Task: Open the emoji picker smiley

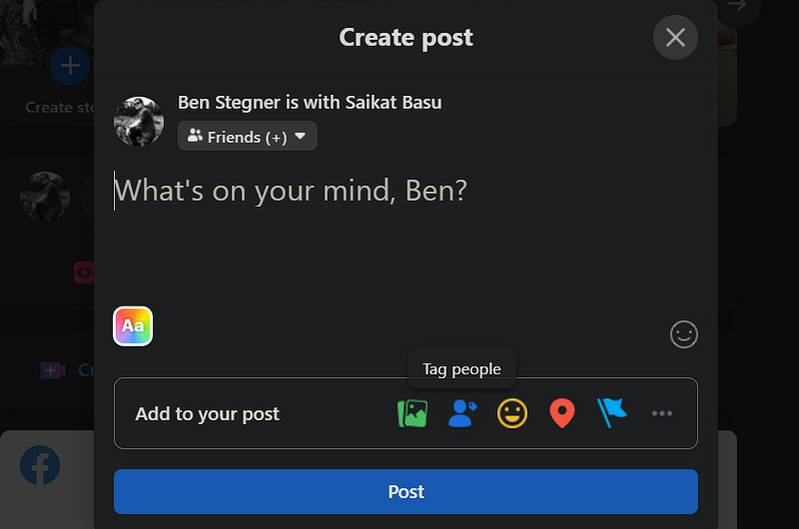Action: click(x=684, y=335)
